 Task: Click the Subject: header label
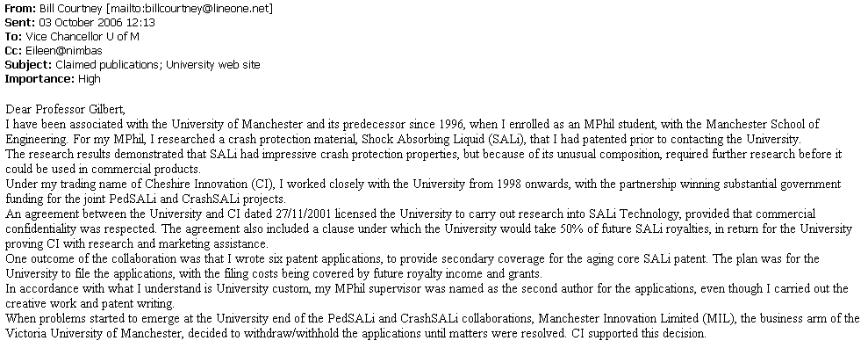28,64
